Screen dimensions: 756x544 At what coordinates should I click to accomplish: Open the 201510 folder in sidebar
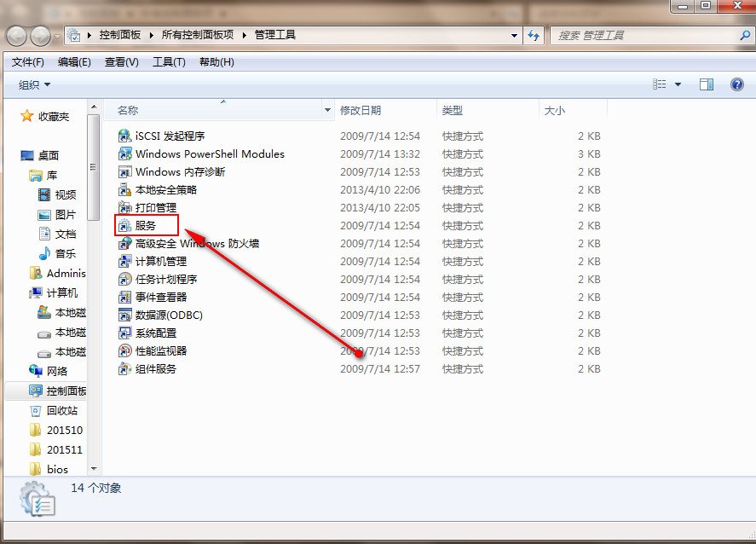tap(56, 430)
